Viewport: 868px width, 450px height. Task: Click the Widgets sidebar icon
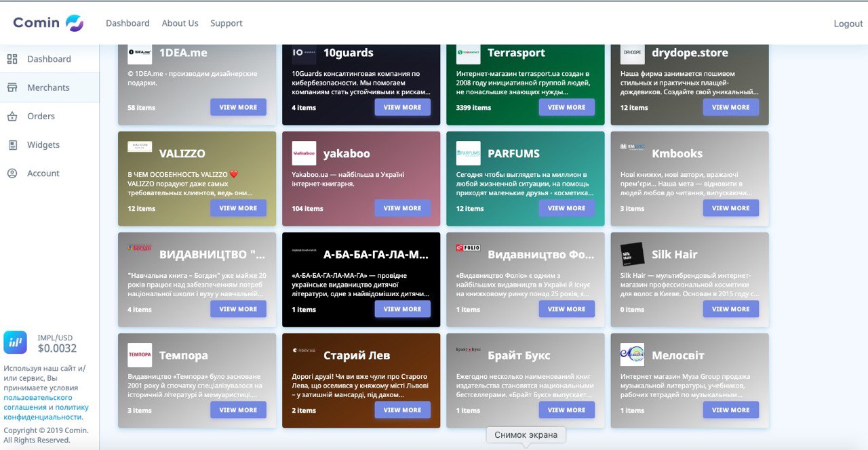(12, 145)
